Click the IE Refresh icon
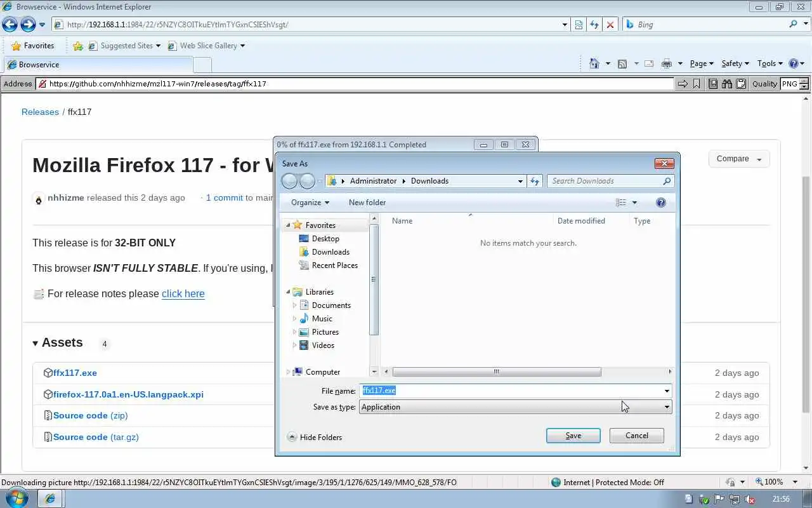 [x=594, y=25]
